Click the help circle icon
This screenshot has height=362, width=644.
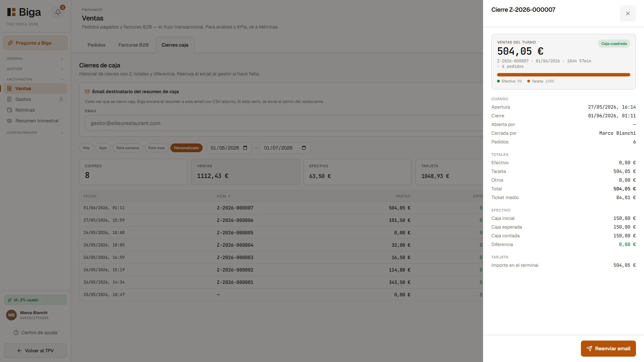[16, 333]
